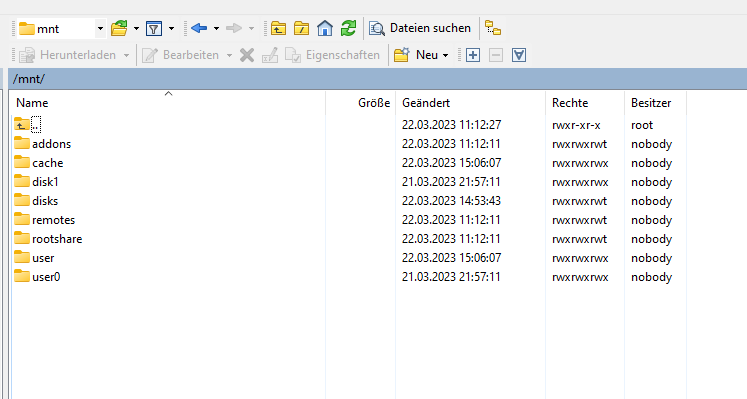747x399 pixels.
Task: Click the cache folder icon
Action: [22, 162]
